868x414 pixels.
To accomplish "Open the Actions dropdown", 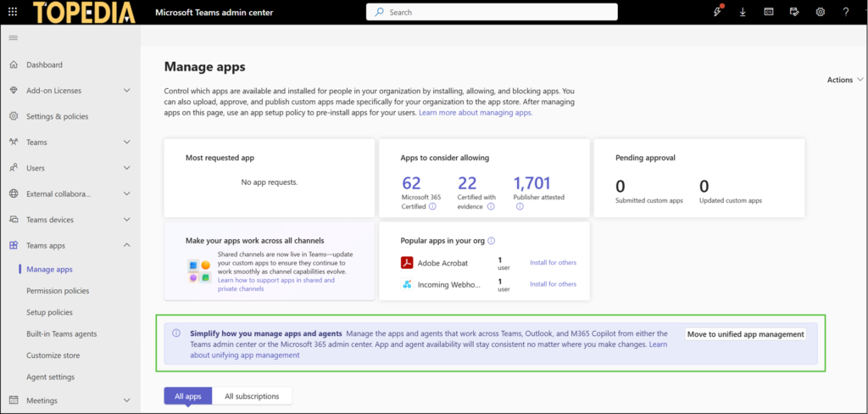I will click(x=845, y=80).
